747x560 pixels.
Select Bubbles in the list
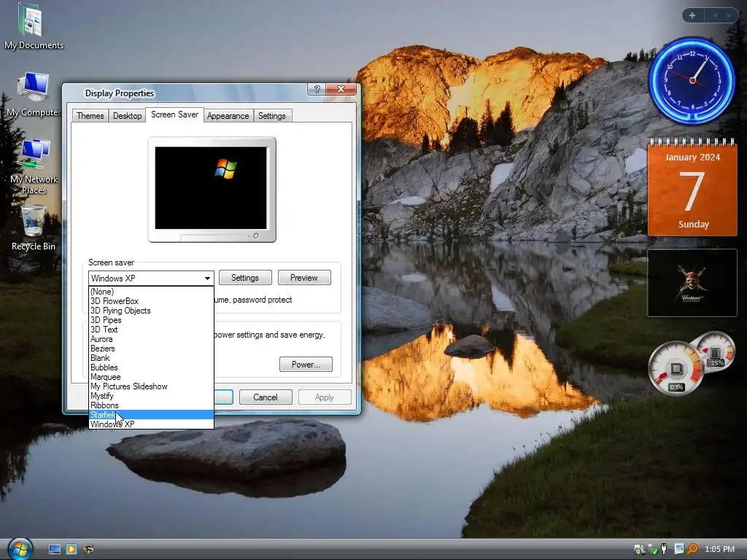click(x=151, y=367)
